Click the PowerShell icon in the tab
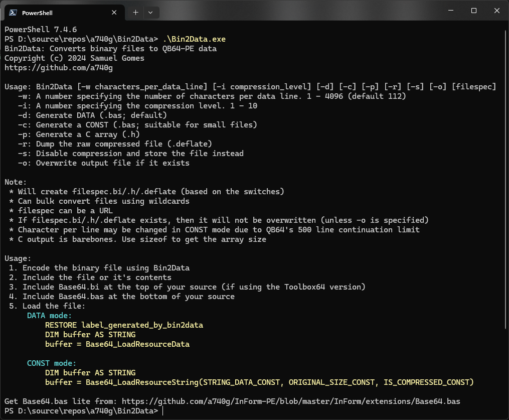Screen dimensions: 509x420 pyautogui.click(x=13, y=13)
